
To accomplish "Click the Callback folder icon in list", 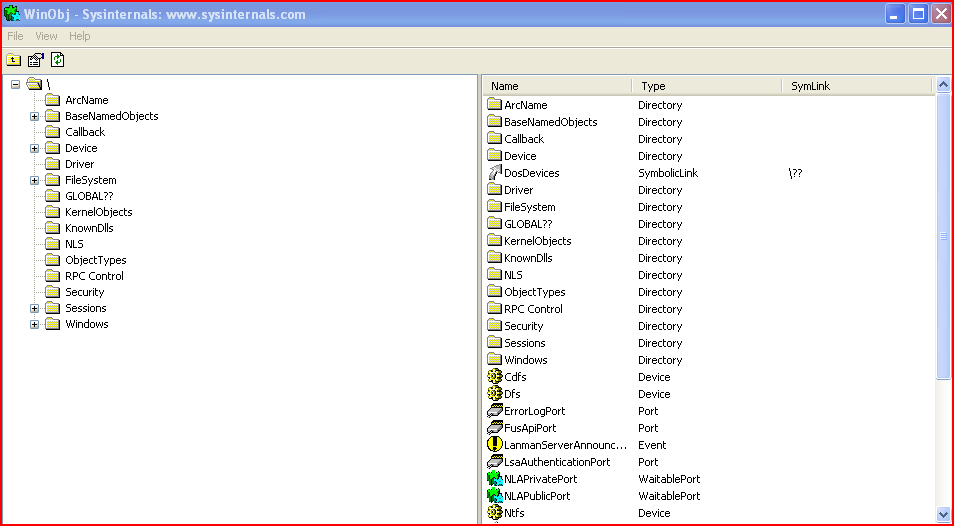I will [495, 139].
